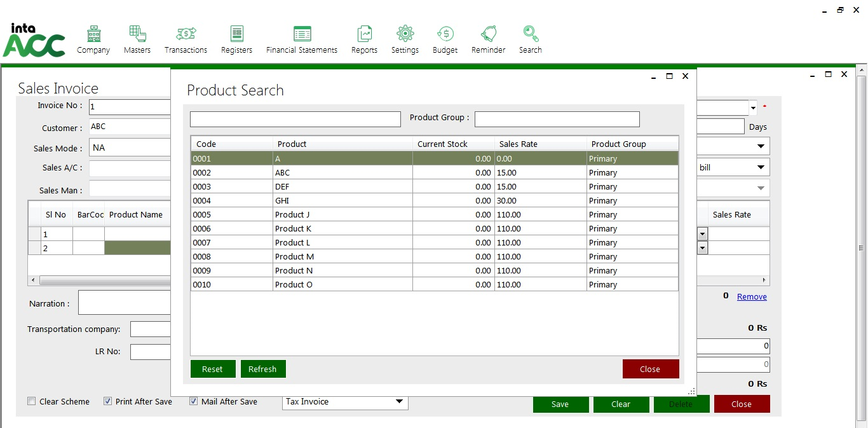Disable Mail After Save checkbox
The width and height of the screenshot is (868, 428).
tap(194, 401)
